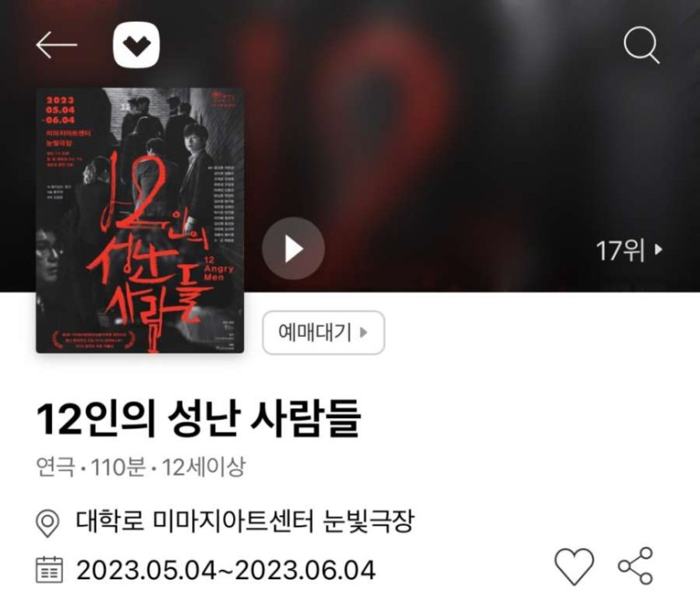Click the small arrow inside 예매대기
Screen dimensions: 700x611
363,333
